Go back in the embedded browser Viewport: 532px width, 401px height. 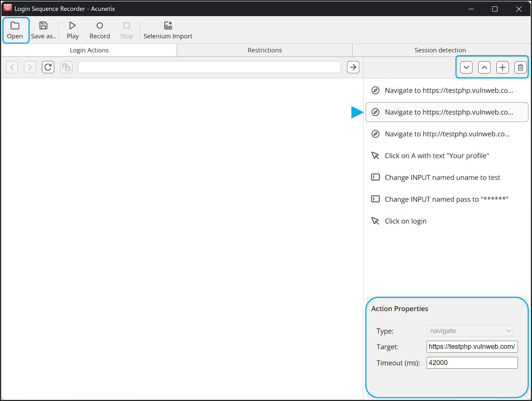click(12, 67)
